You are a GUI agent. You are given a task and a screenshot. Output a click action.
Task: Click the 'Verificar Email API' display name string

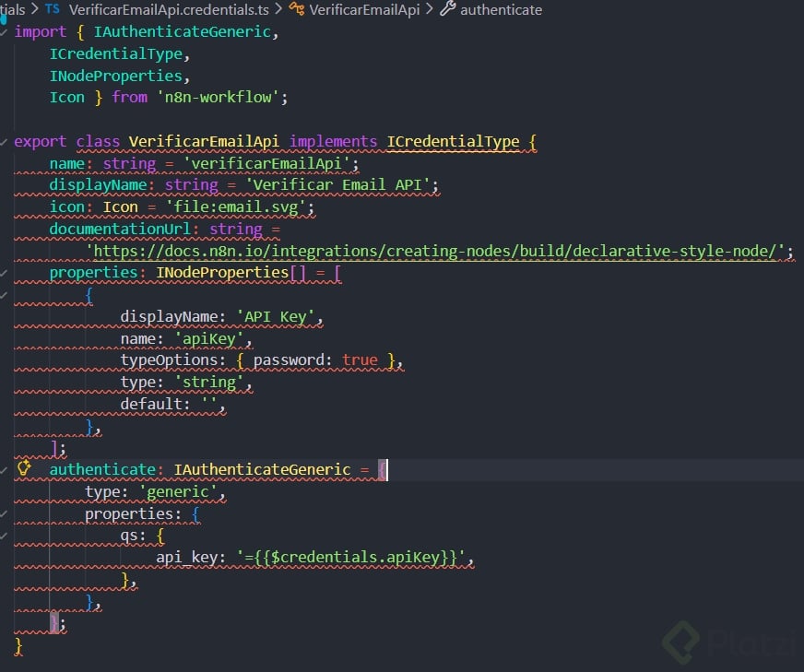pyautogui.click(x=337, y=184)
